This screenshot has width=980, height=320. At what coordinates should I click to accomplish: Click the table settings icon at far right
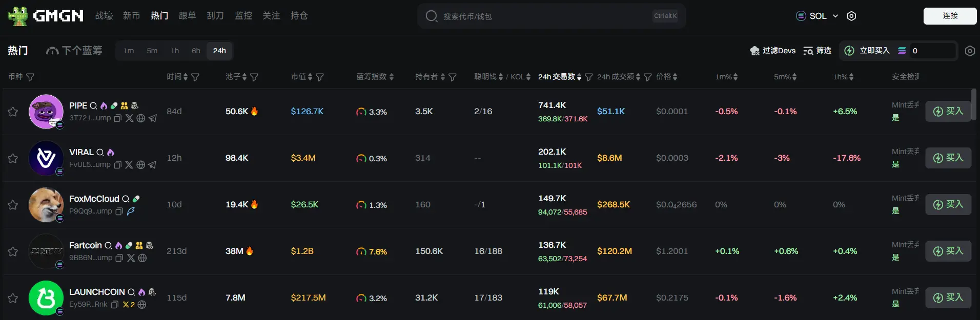click(969, 51)
